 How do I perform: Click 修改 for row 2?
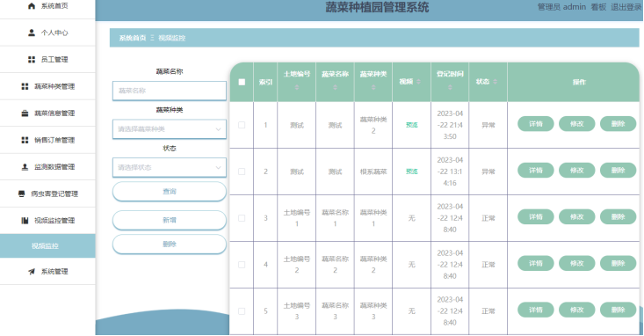[x=576, y=171]
